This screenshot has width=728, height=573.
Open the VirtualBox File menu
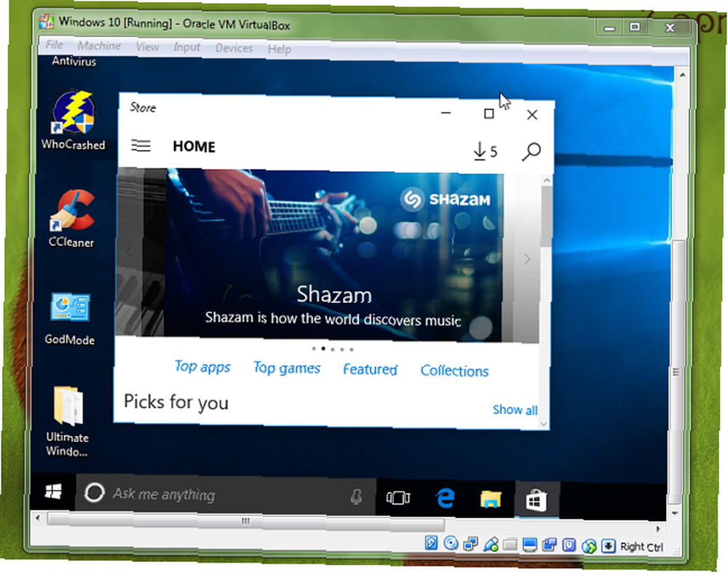click(54, 44)
